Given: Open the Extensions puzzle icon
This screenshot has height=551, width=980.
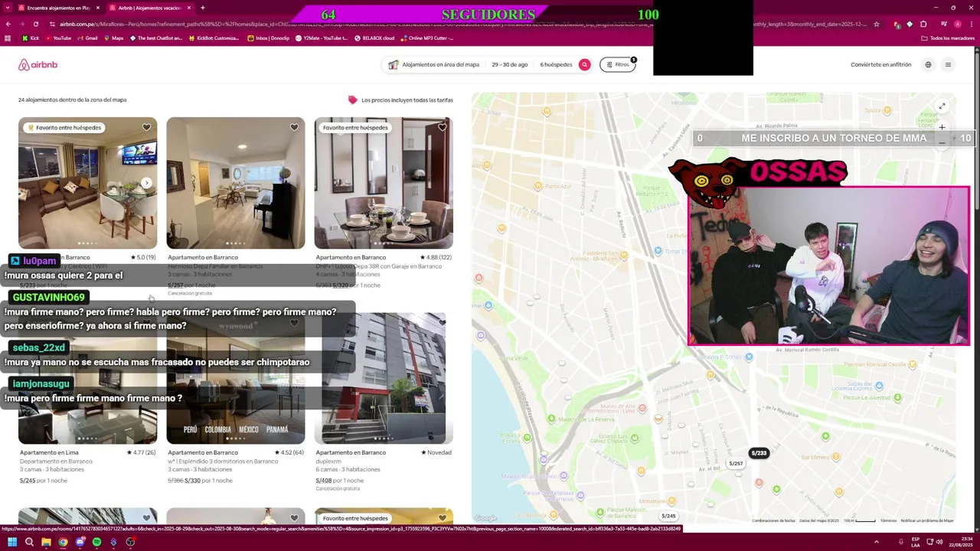Looking at the screenshot, I should point(923,24).
